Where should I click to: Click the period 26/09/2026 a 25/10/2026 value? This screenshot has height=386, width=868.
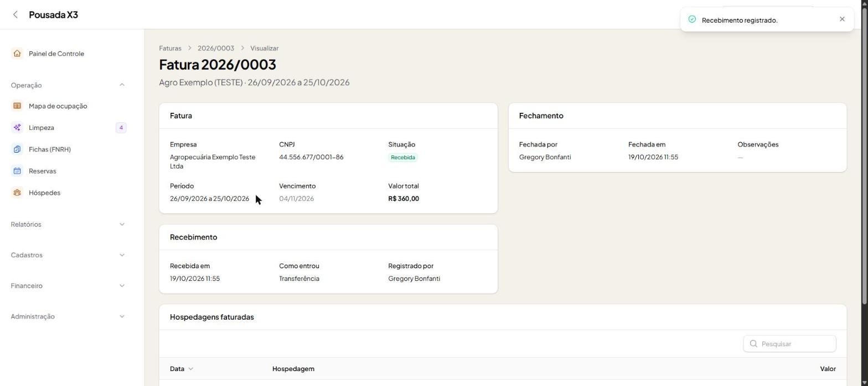(x=209, y=199)
